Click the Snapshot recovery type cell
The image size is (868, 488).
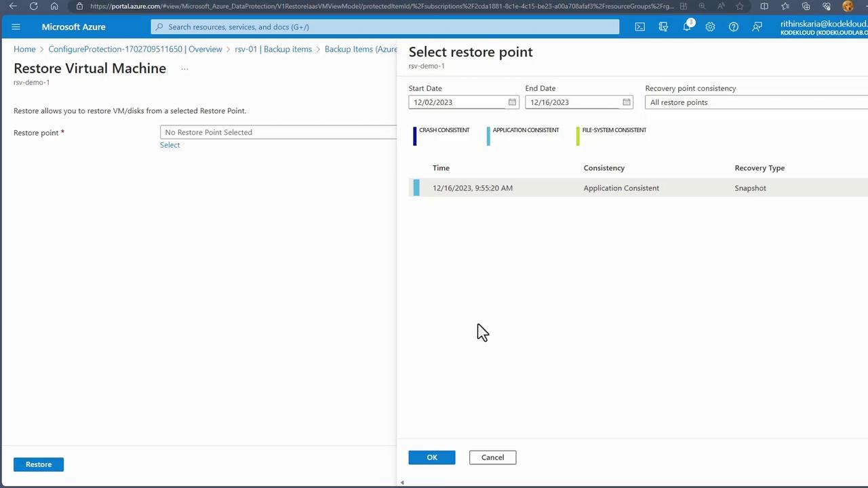[750, 188]
